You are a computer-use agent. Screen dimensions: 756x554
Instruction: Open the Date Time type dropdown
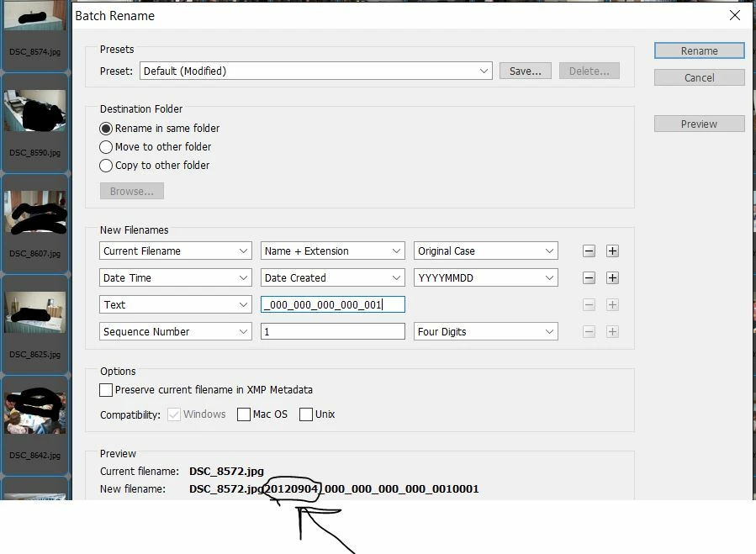[176, 277]
